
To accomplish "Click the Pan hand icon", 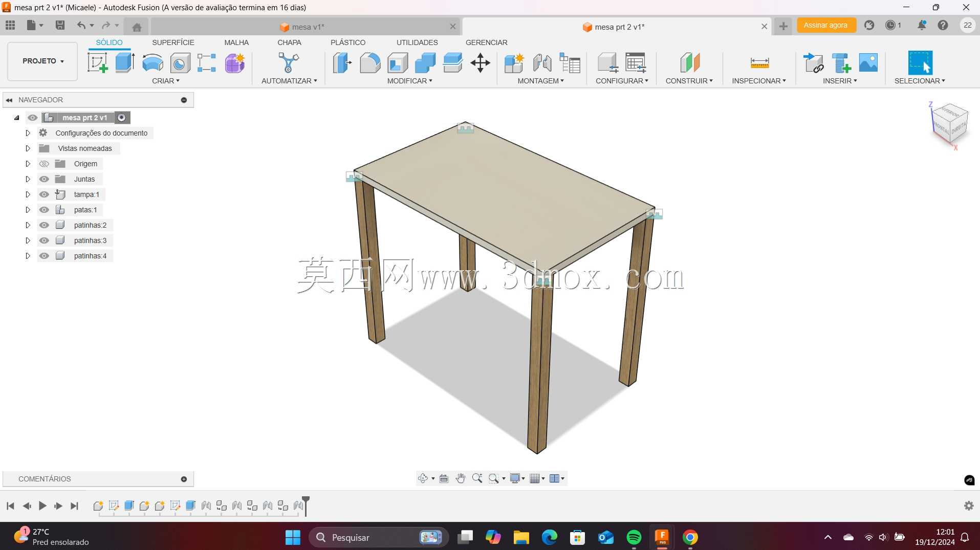I will coord(461,478).
